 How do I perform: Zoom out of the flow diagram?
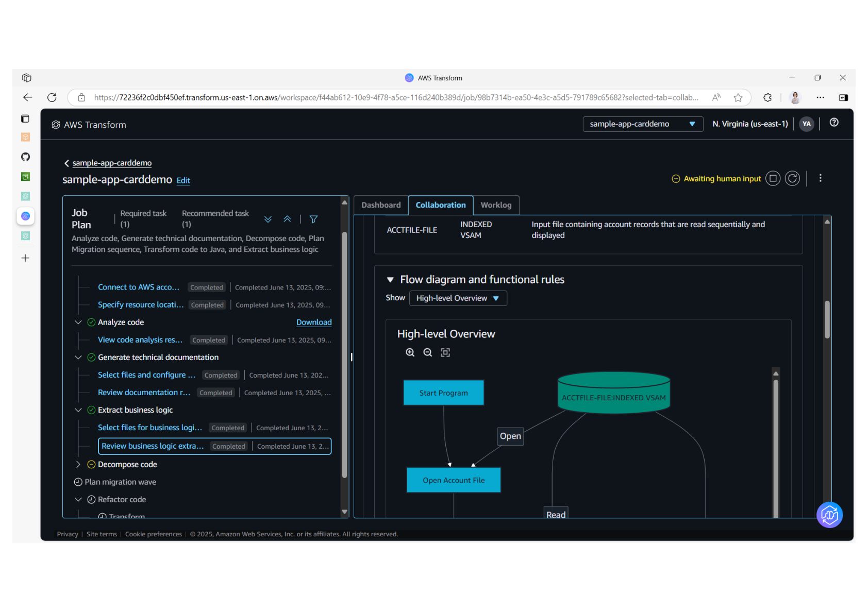coord(428,352)
